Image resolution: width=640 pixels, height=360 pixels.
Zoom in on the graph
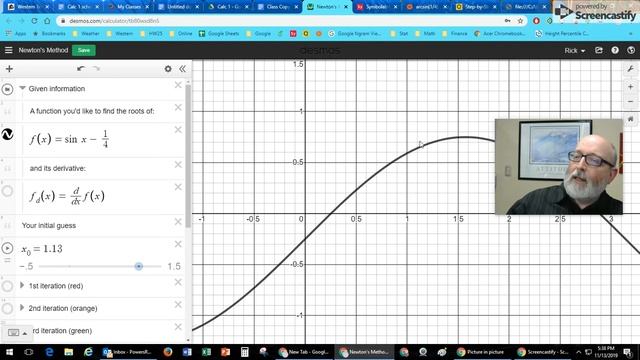pos(631,87)
